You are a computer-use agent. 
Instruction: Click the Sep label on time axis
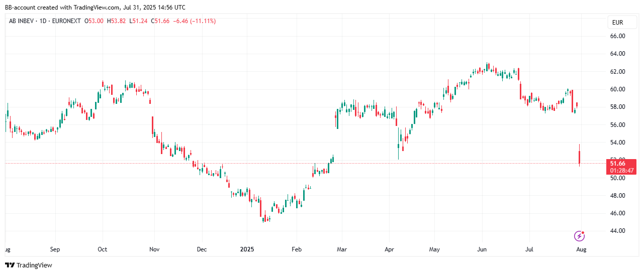point(55,249)
